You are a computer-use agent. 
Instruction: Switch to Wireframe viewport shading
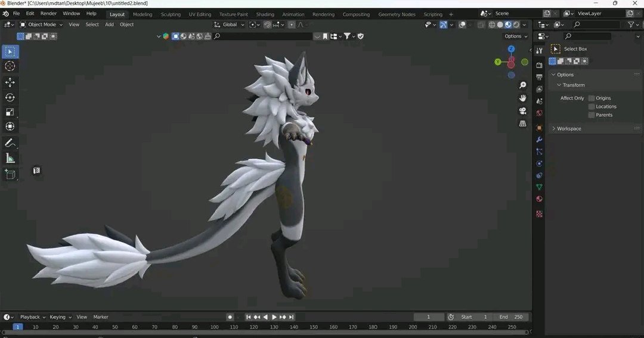491,24
